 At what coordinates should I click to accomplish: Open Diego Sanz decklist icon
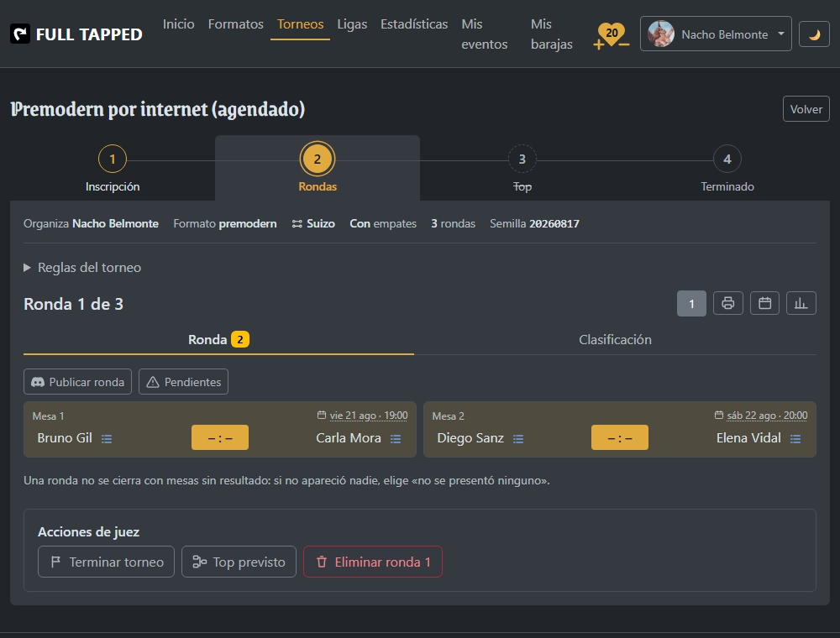click(x=518, y=439)
